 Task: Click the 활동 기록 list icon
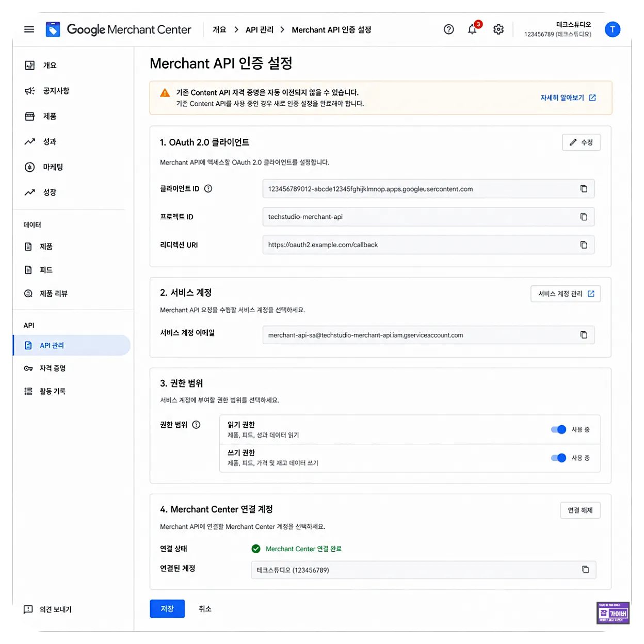[x=28, y=391]
